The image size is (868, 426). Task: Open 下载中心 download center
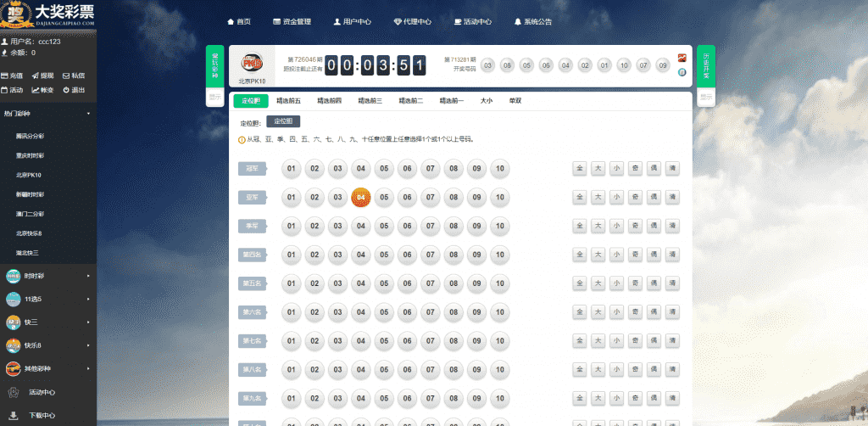(x=42, y=416)
